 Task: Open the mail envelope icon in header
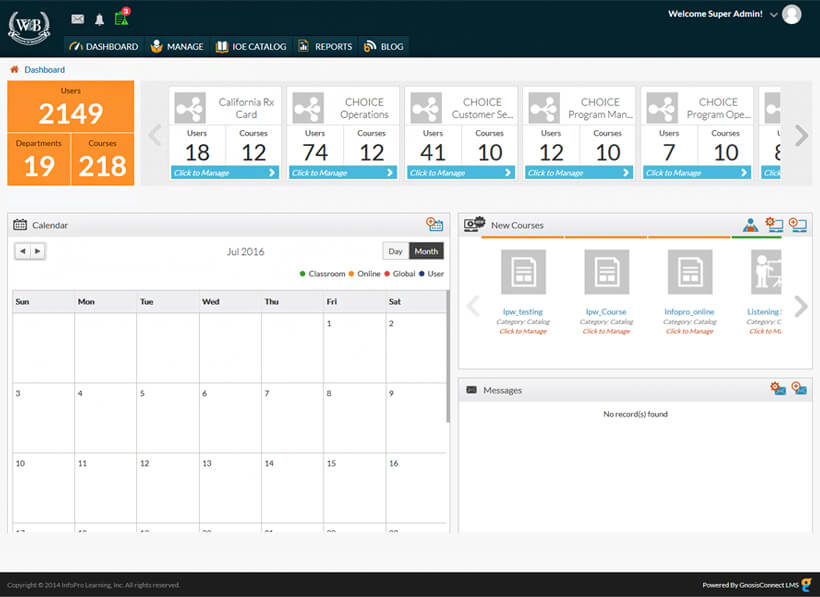tap(78, 19)
